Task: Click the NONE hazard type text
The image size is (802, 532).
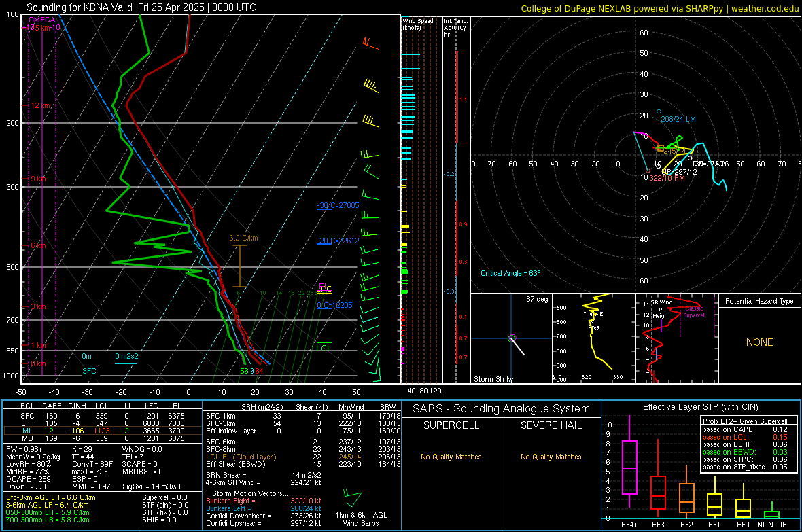Action: click(759, 342)
